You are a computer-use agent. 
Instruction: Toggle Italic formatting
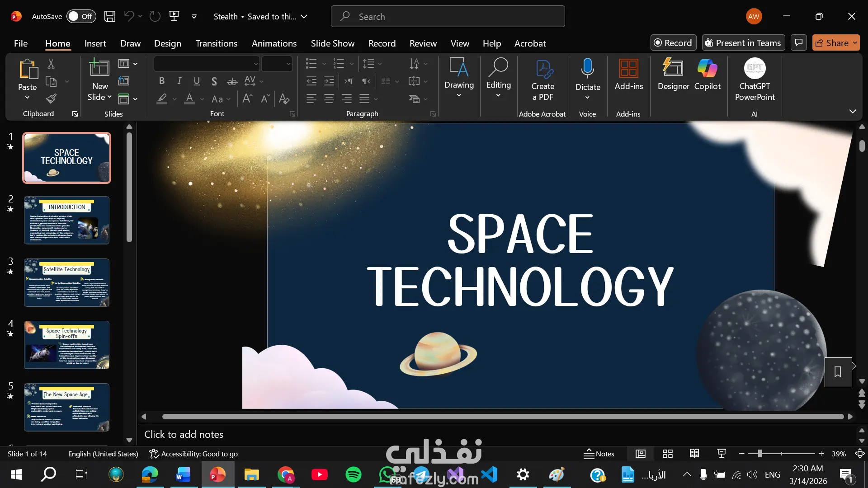(x=179, y=81)
